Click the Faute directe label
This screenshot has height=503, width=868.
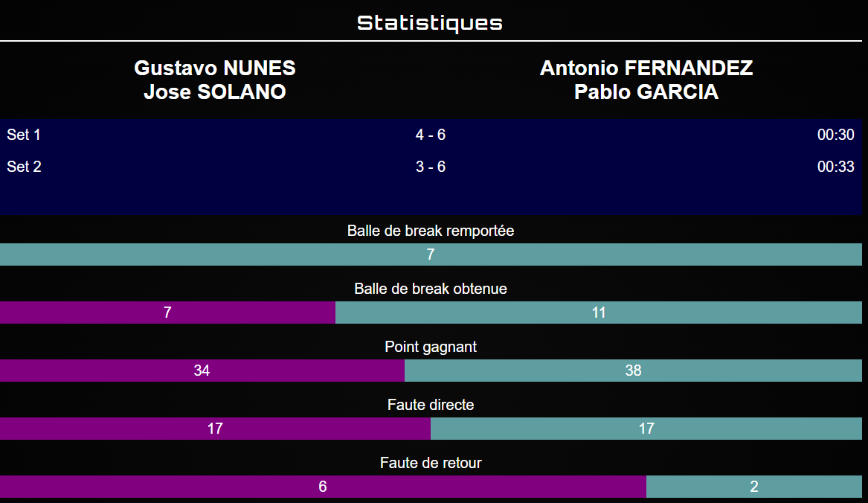click(431, 405)
